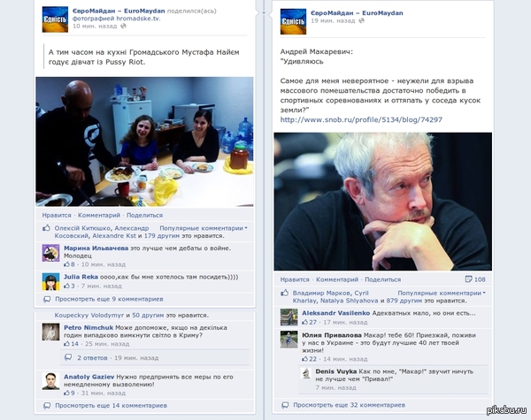This screenshot has height=420, width=531.
Task: Open Julia Reka profile avatar
Action: [50, 281]
